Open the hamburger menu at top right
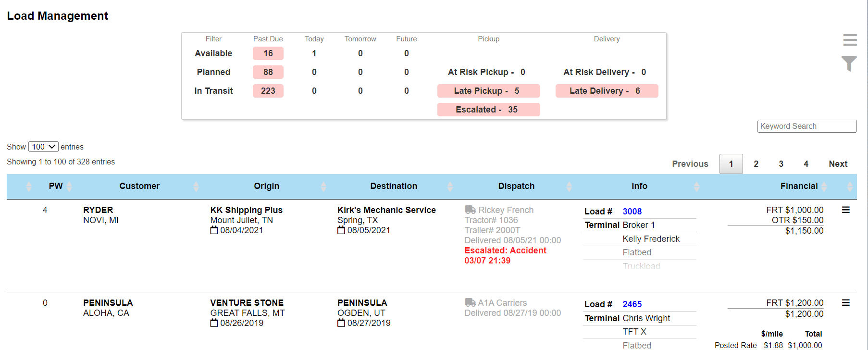The image size is (868, 350). (x=850, y=40)
